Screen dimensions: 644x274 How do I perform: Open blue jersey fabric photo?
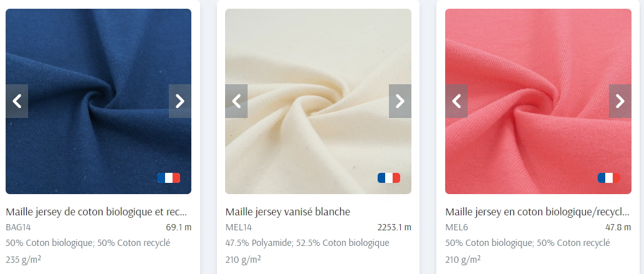(x=99, y=53)
